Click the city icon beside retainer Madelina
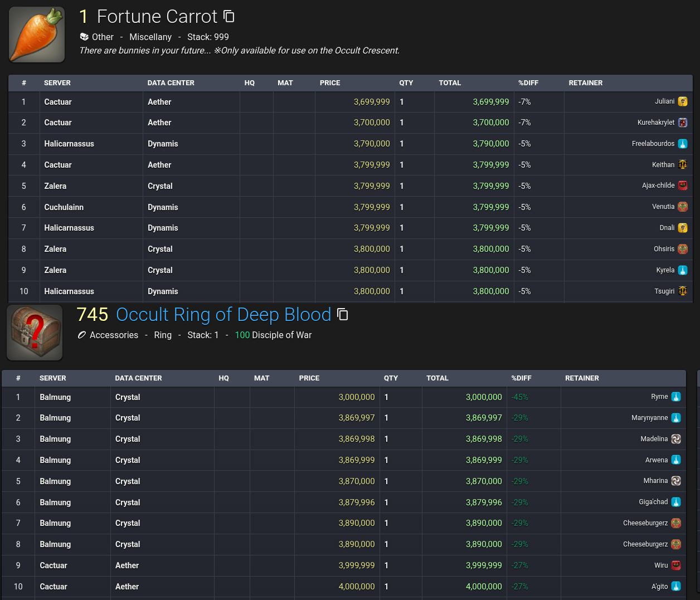This screenshot has height=600, width=700. point(676,439)
